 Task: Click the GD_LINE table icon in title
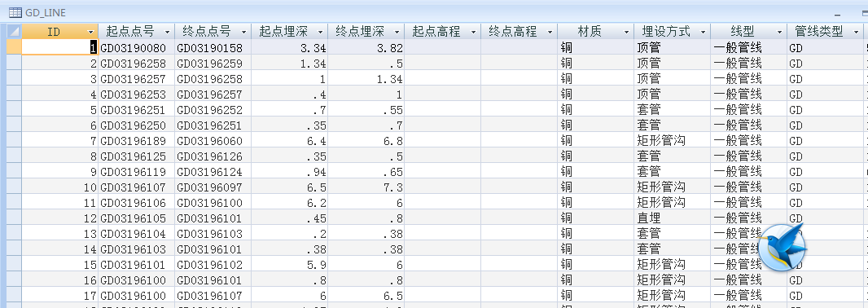[x=15, y=13]
